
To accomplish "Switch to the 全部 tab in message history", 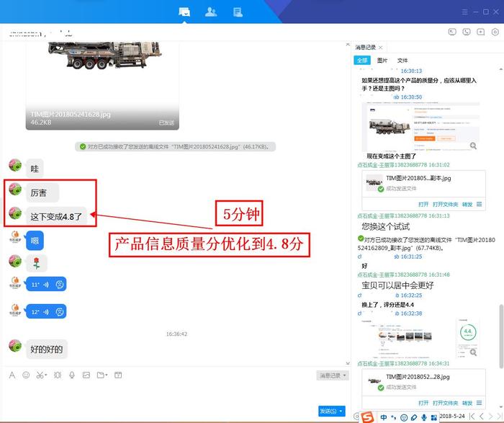I will [362, 60].
